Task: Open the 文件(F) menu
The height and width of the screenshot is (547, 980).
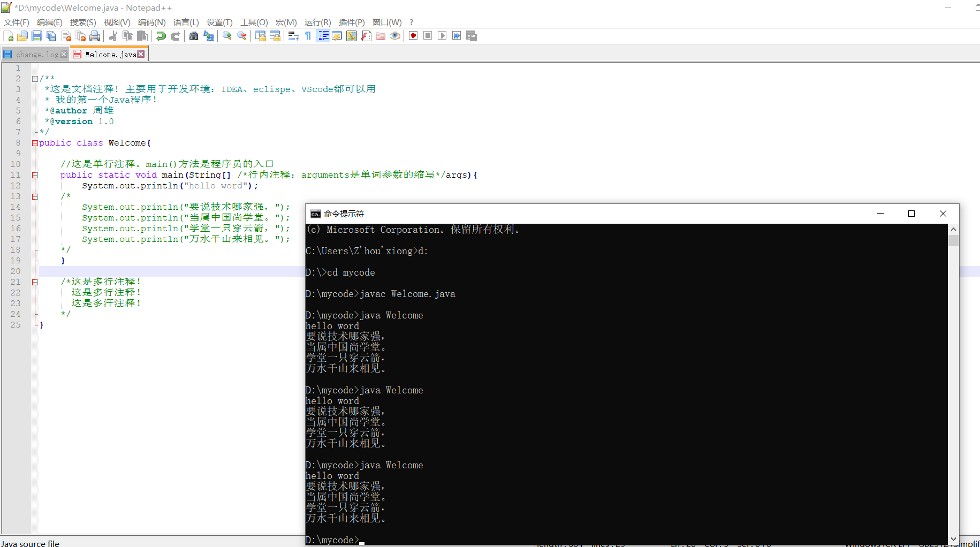Action: [17, 22]
